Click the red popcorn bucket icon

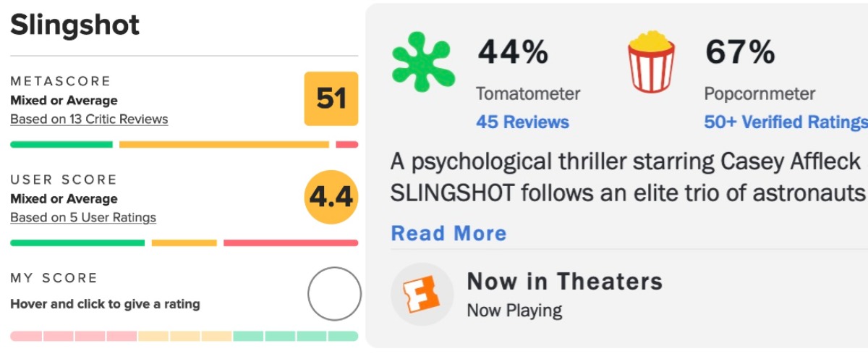tap(651, 62)
